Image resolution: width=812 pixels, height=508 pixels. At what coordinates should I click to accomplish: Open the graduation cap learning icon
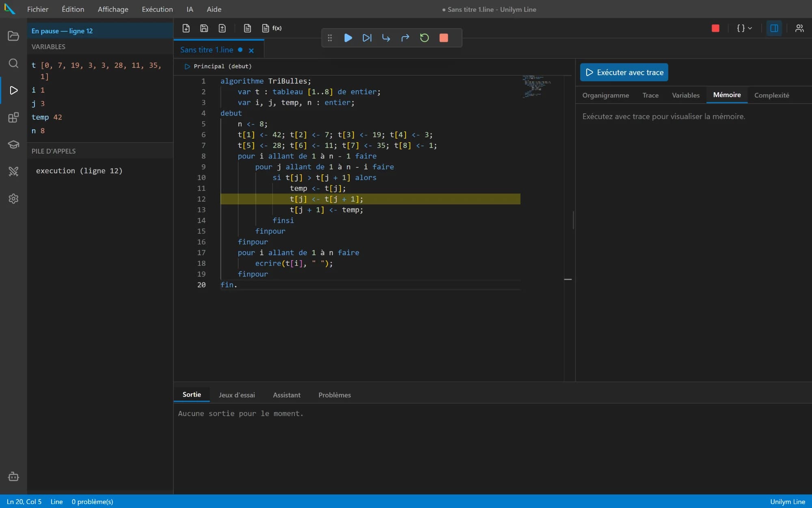tap(13, 144)
